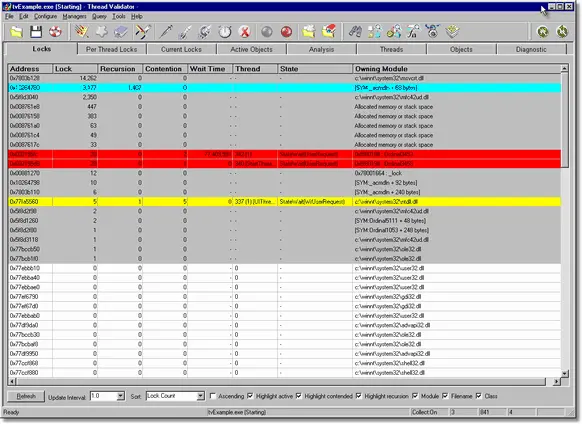
Task: Click the puzzle piece toolbar icon
Action: (101, 32)
